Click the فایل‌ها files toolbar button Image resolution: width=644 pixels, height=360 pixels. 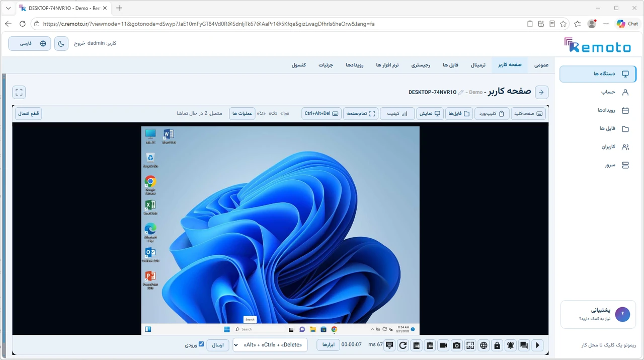pyautogui.click(x=459, y=114)
